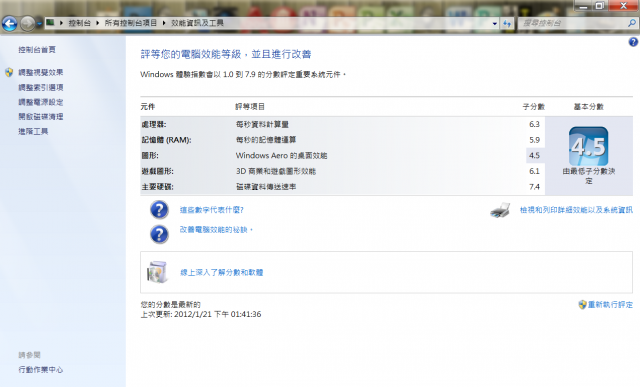
Task: Click the Forward navigation arrow button
Action: click(x=27, y=23)
